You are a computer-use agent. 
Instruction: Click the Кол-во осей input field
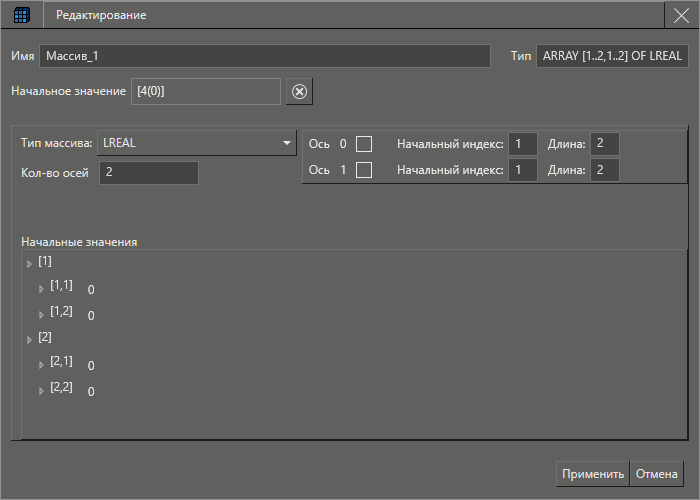tap(148, 173)
